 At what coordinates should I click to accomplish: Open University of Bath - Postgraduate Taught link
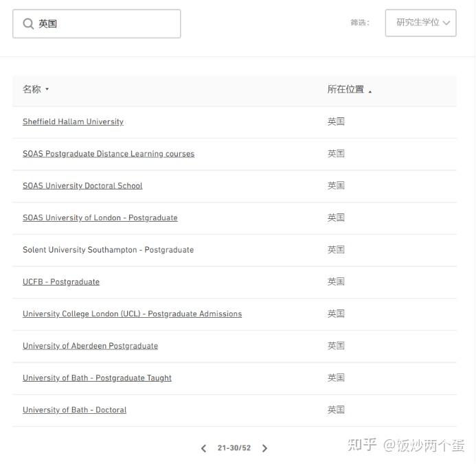point(97,378)
